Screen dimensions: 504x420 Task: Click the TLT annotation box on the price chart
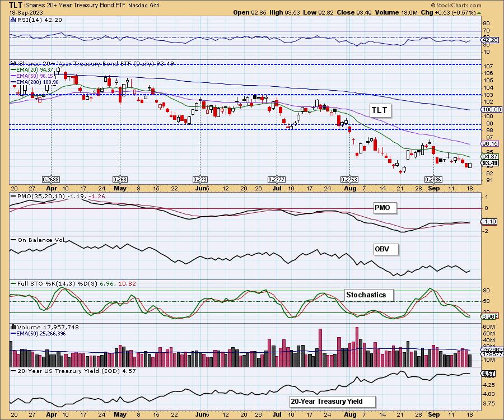(380, 110)
